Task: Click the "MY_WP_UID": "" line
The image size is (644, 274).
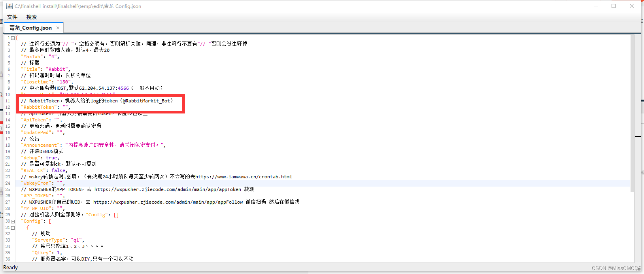Action: tap(43, 208)
